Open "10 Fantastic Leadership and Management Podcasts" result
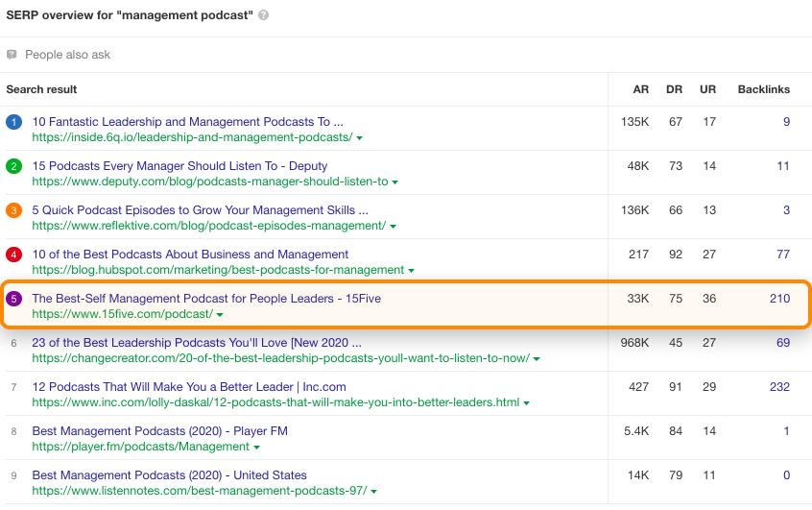The height and width of the screenshot is (510, 812). click(187, 122)
